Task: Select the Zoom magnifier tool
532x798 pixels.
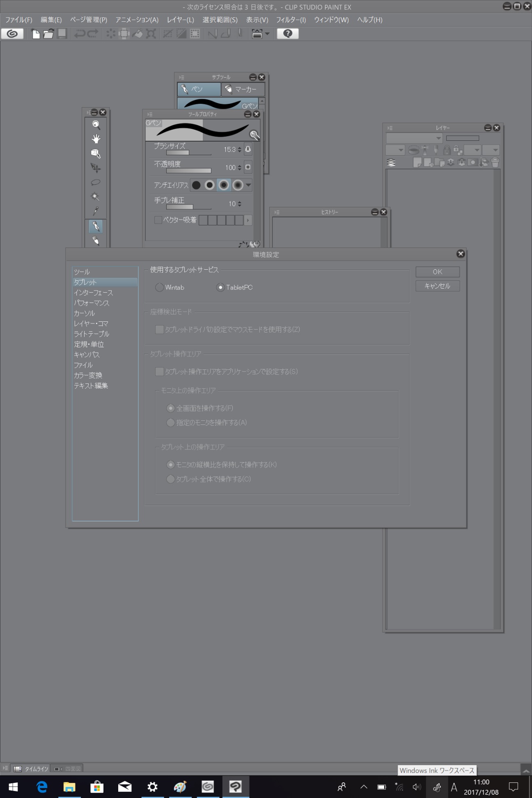Action: tap(96, 125)
